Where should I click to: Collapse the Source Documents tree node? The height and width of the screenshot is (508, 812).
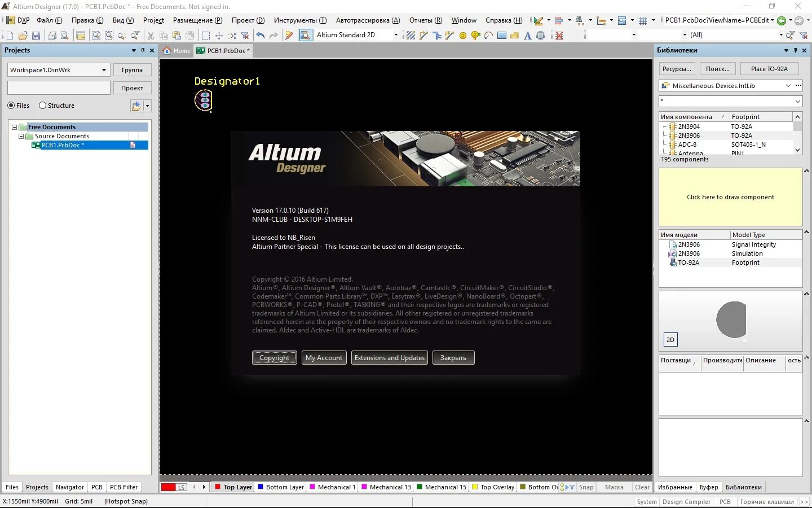coord(21,136)
